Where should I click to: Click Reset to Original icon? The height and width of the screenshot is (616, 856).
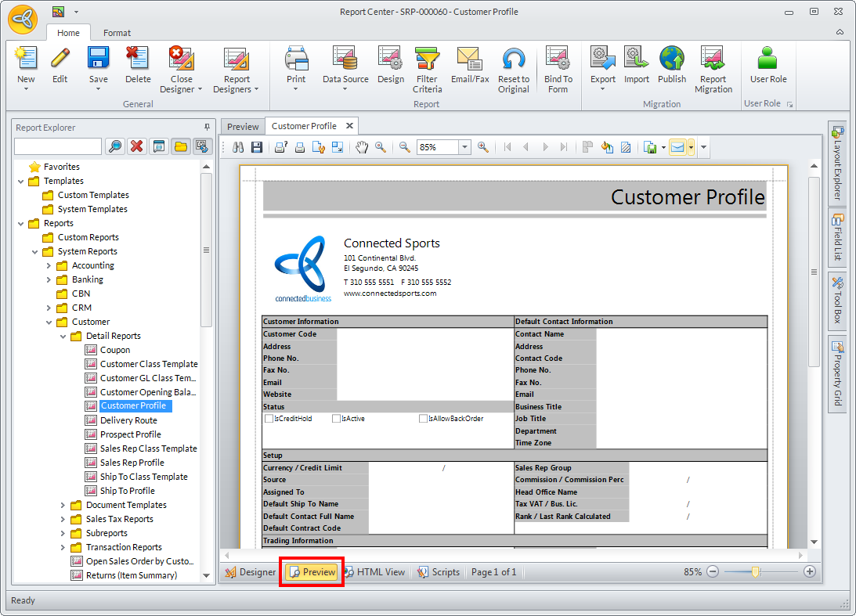pos(513,60)
